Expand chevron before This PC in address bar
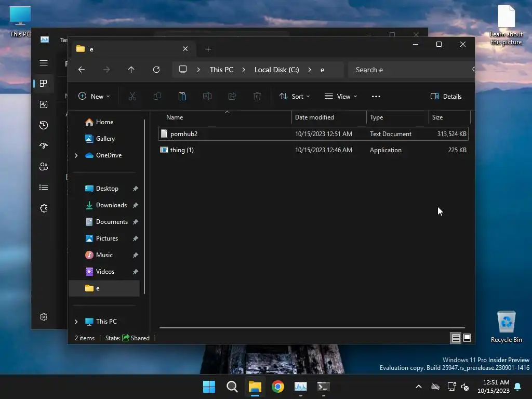Viewport: 532px width, 399px height. tap(198, 70)
